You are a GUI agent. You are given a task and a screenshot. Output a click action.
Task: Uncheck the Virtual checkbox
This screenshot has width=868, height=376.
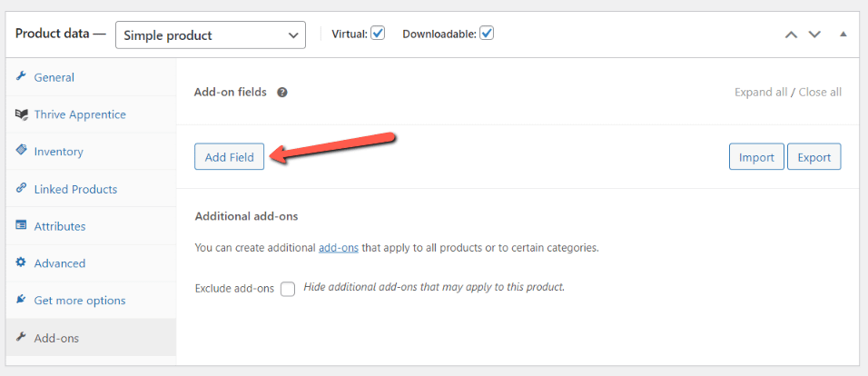(378, 34)
